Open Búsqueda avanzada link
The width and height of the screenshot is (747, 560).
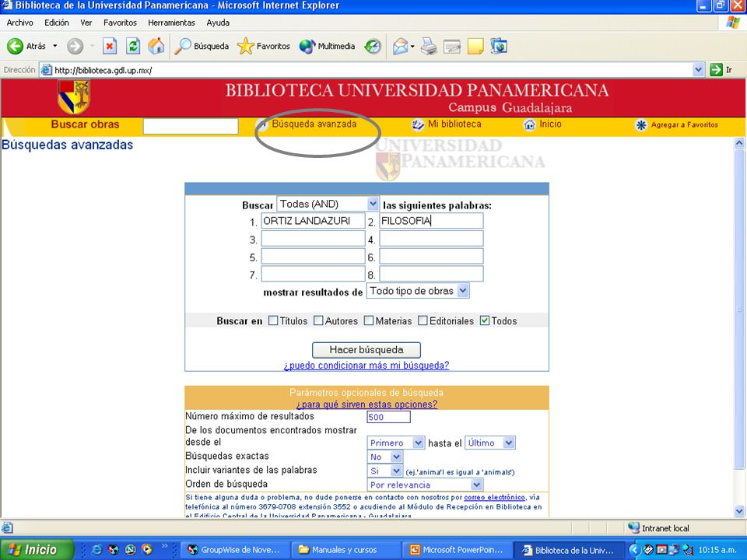tap(314, 124)
